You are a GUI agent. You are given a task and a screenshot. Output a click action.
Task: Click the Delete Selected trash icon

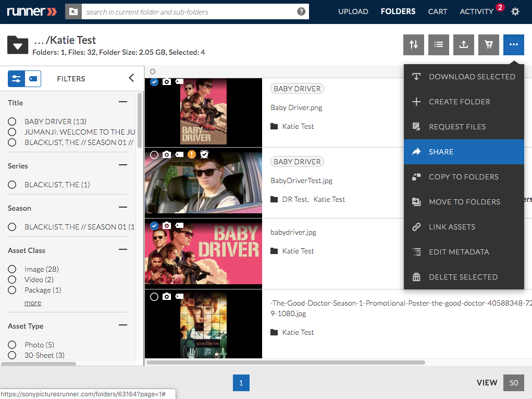(416, 277)
